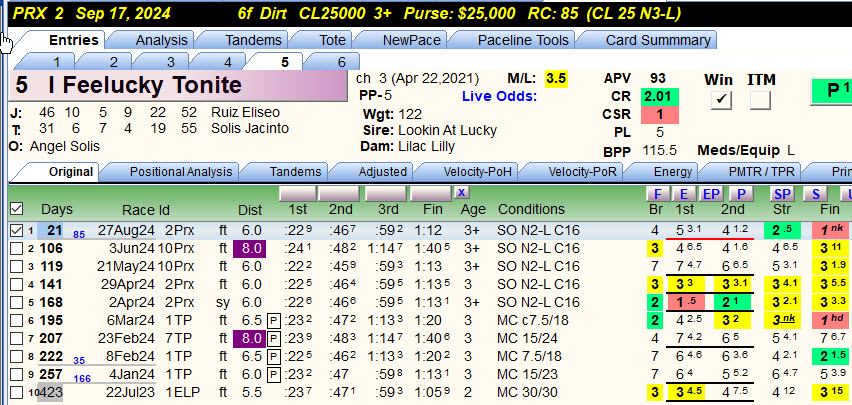The image size is (852, 405).
Task: Click the green P1 button
Action: point(832,91)
